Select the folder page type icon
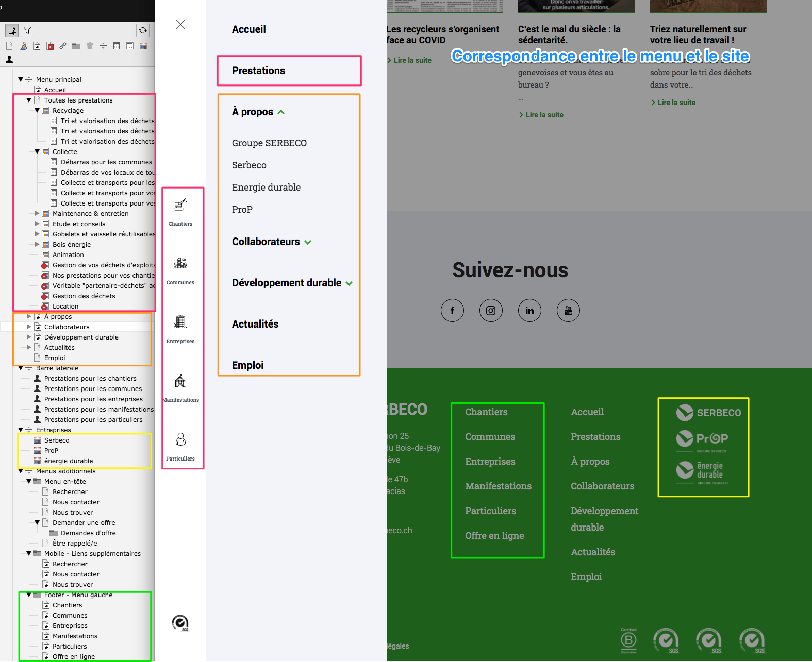Image resolution: width=812 pixels, height=662 pixels. (x=76, y=46)
